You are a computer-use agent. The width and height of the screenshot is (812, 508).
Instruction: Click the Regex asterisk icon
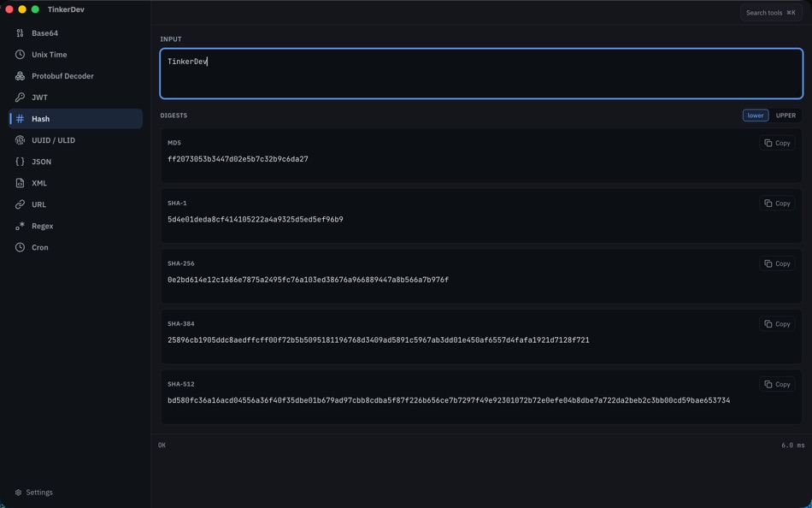point(20,226)
